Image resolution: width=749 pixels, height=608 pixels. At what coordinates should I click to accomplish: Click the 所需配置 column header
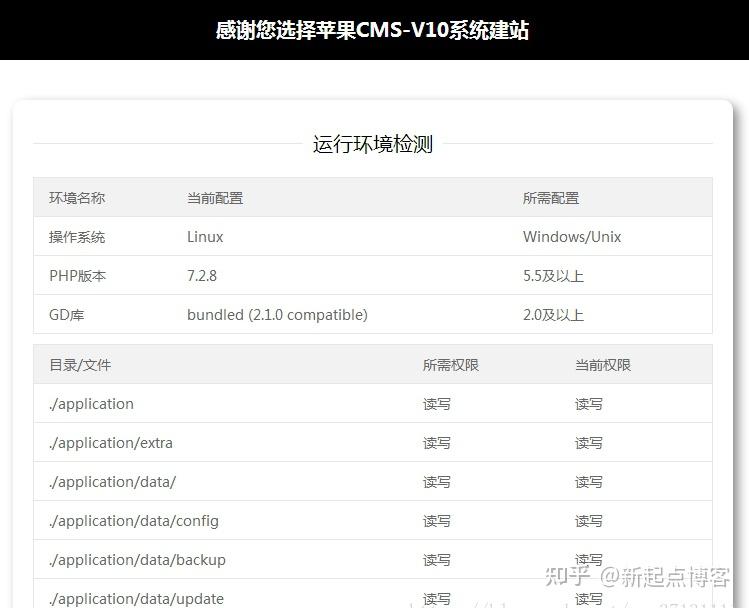[551, 198]
